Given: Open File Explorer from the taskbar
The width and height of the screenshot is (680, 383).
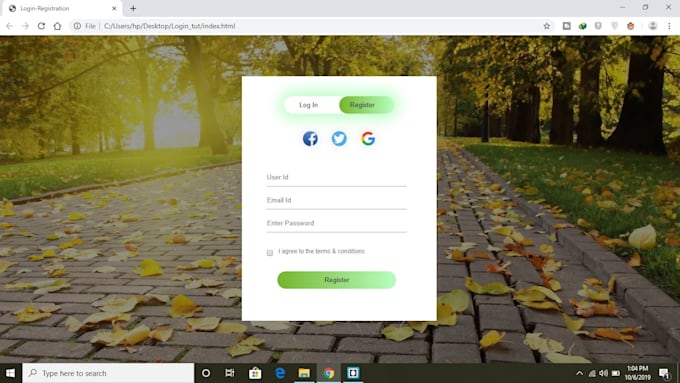Looking at the screenshot, I should pyautogui.click(x=304, y=373).
